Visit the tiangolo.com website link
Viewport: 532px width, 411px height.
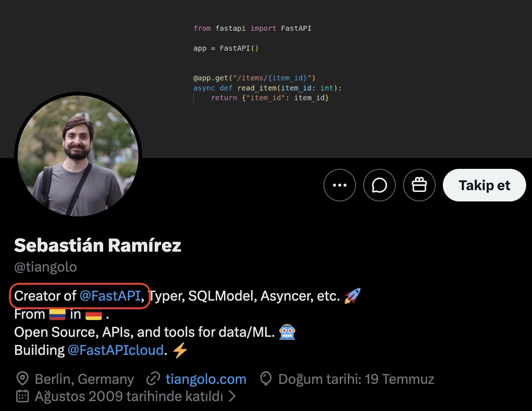tap(206, 379)
